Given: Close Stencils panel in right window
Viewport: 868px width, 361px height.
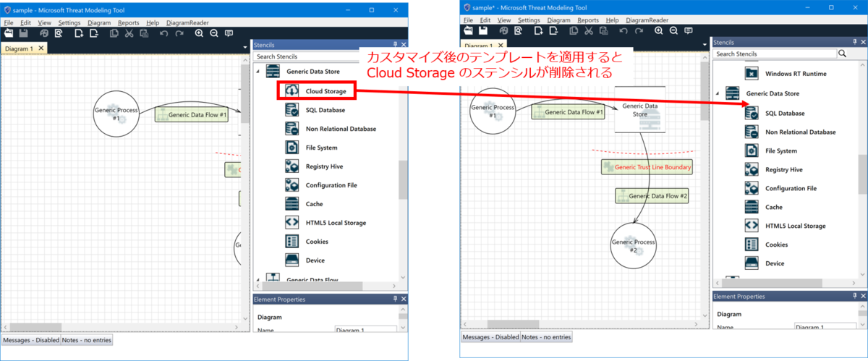Looking at the screenshot, I should point(862,42).
